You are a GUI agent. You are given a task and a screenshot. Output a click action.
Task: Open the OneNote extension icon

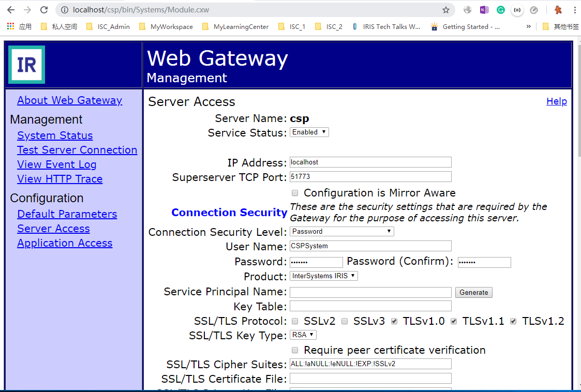484,10
